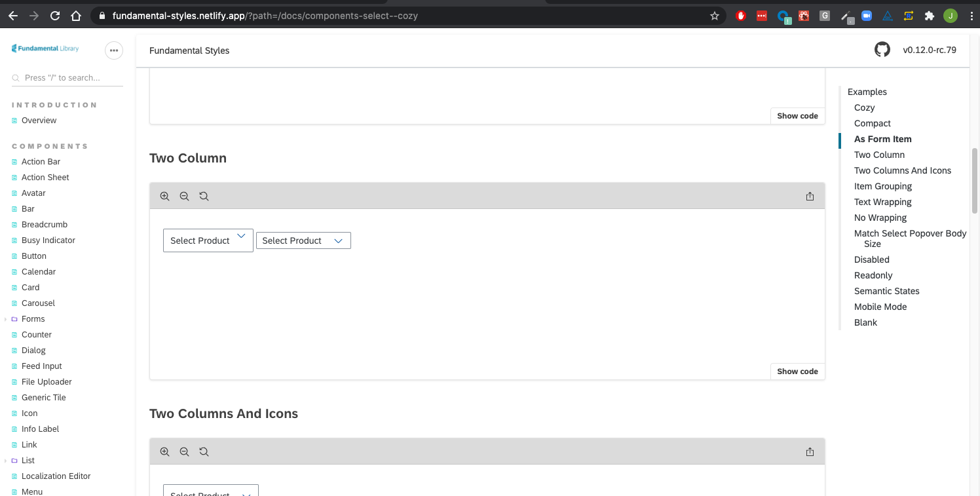Viewport: 980px width, 496px height.
Task: Open the AdBlock extension icon
Action: (x=740, y=15)
